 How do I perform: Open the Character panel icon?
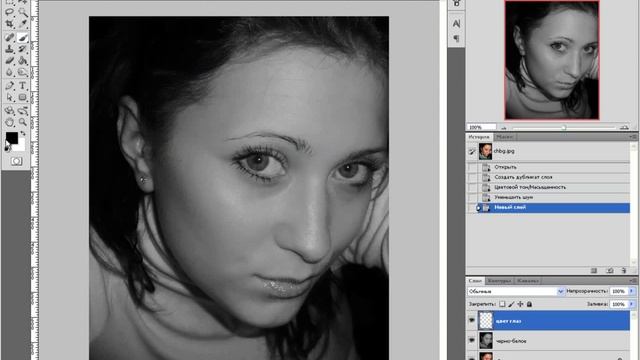pyautogui.click(x=456, y=23)
